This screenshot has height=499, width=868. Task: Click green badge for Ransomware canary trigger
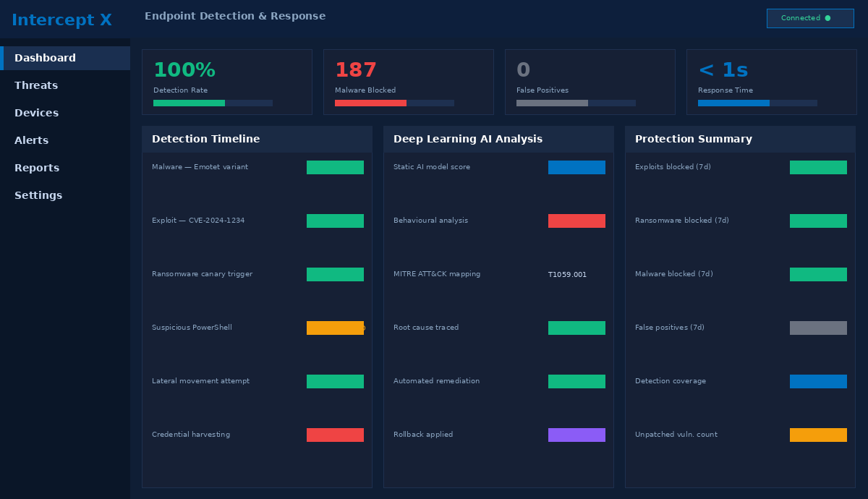pyautogui.click(x=335, y=274)
